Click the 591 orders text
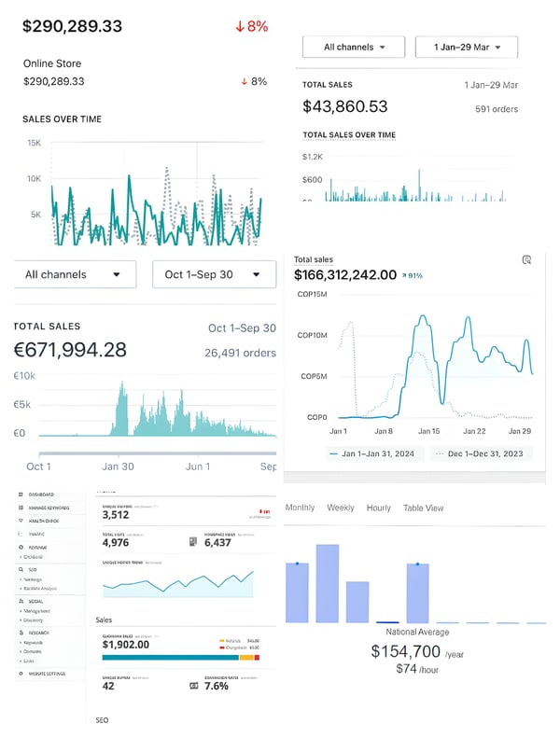 [x=497, y=109]
